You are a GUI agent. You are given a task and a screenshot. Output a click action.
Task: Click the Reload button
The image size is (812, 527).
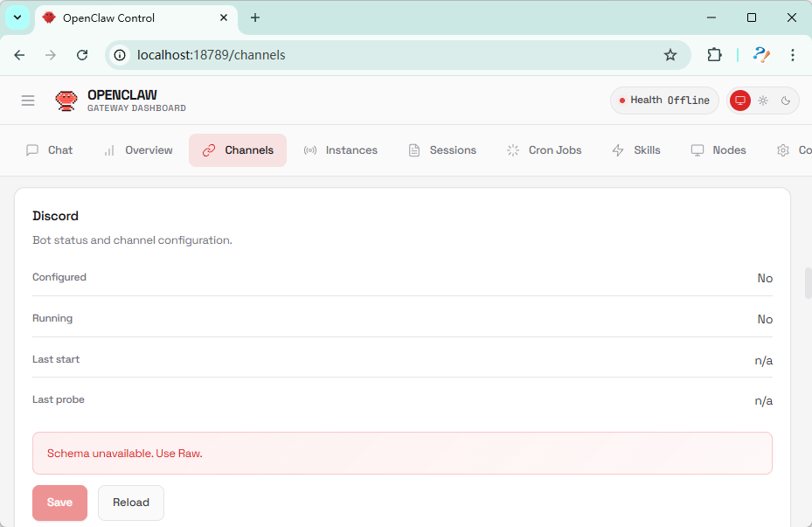(x=131, y=503)
